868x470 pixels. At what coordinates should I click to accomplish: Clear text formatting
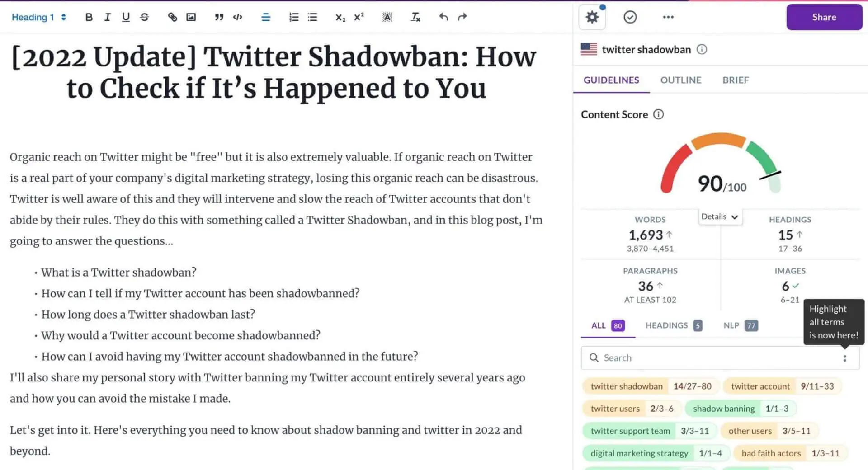pos(415,17)
